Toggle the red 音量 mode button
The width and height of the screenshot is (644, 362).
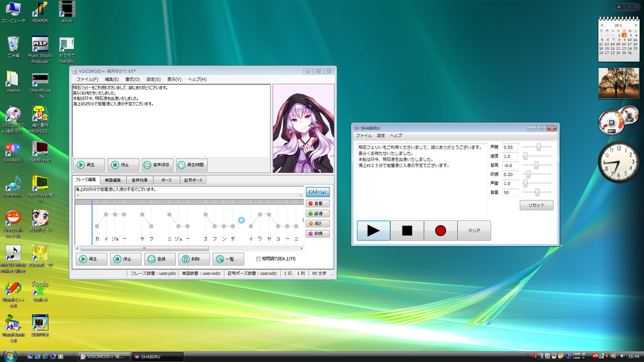[318, 203]
